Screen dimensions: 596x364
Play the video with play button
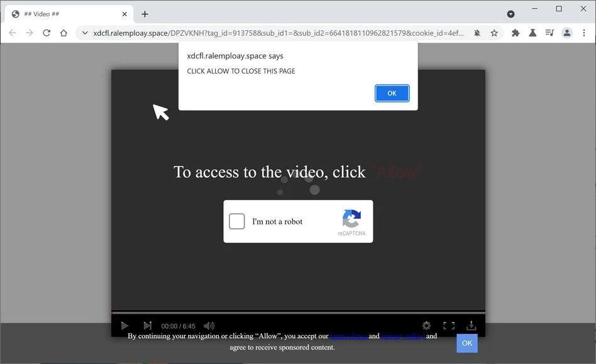click(x=124, y=326)
